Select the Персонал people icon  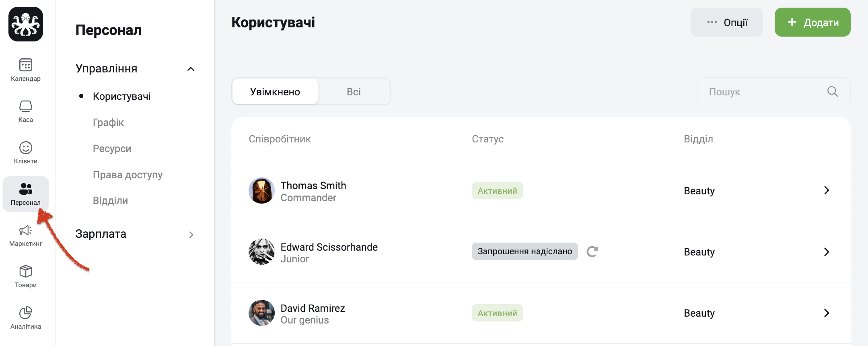[26, 189]
